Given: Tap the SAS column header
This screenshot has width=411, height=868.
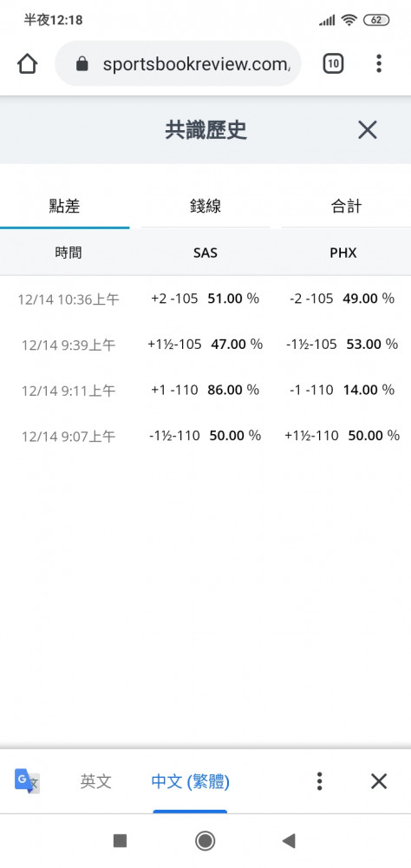Looking at the screenshot, I should pyautogui.click(x=205, y=253).
